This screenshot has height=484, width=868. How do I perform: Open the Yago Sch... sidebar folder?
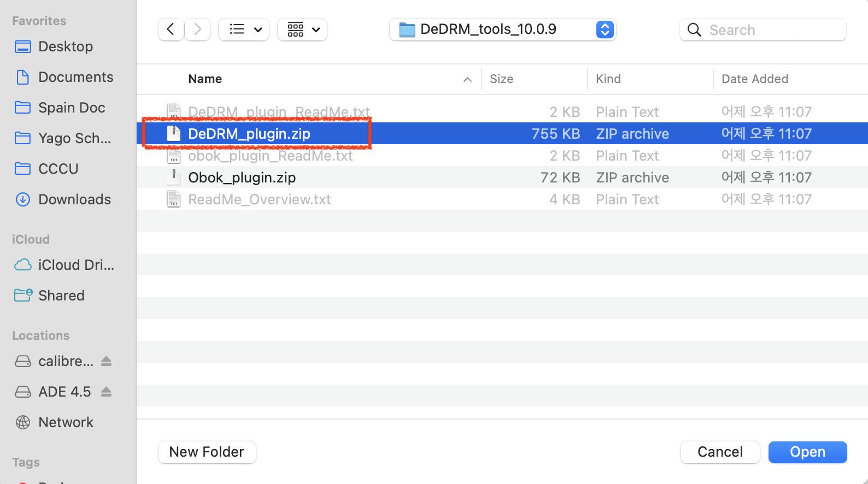(75, 138)
